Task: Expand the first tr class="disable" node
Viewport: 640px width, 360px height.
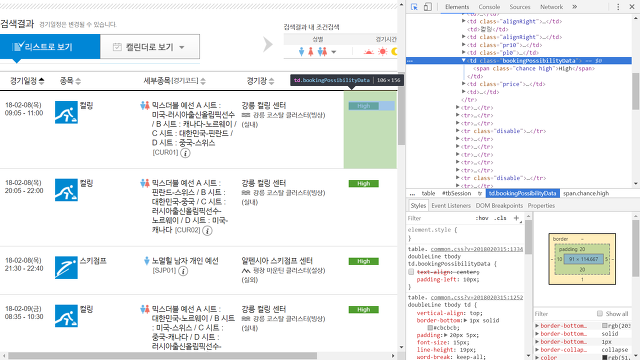Action: coord(458,131)
